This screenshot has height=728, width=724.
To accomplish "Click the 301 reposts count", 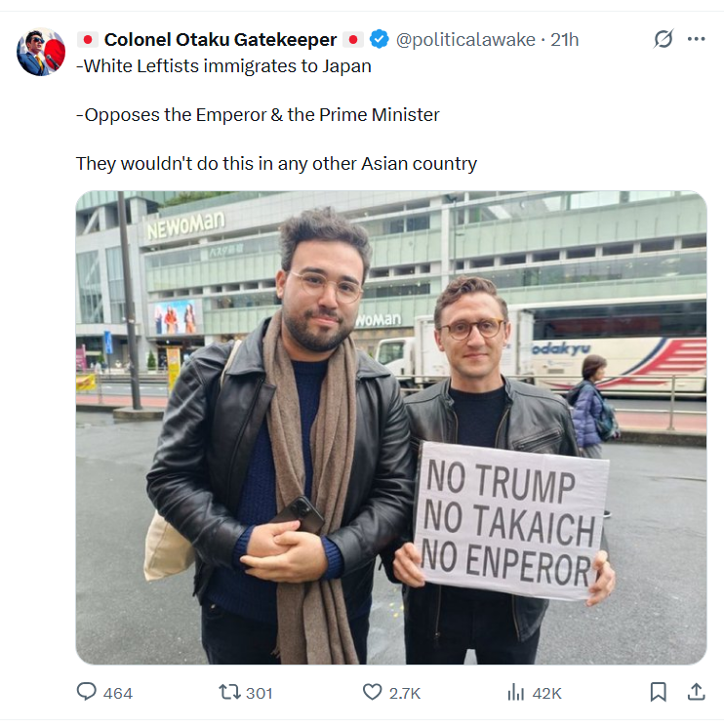I will [259, 693].
